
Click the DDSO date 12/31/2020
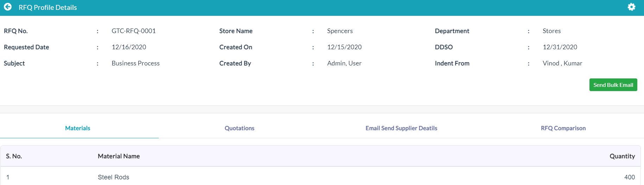coord(560,47)
